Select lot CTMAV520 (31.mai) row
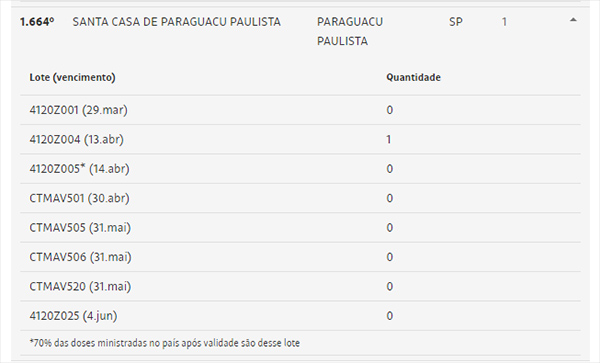 click(300, 287)
